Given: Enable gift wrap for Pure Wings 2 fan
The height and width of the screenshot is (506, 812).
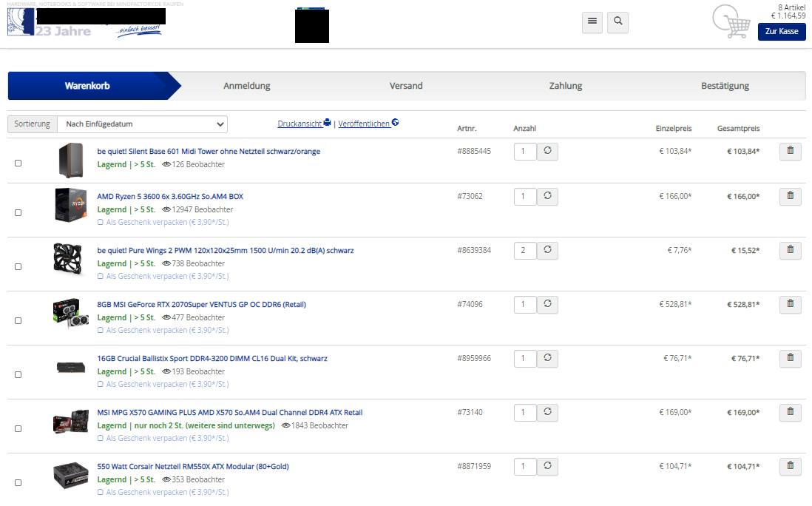Looking at the screenshot, I should point(101,276).
